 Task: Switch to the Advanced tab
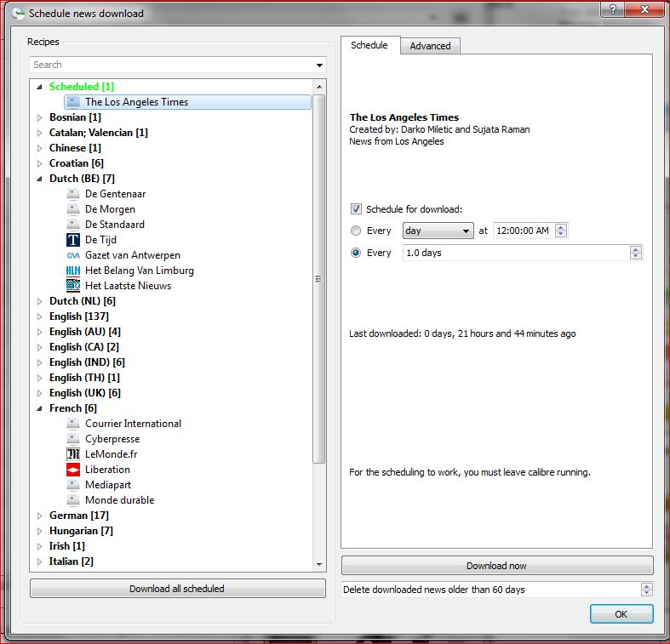coord(430,46)
